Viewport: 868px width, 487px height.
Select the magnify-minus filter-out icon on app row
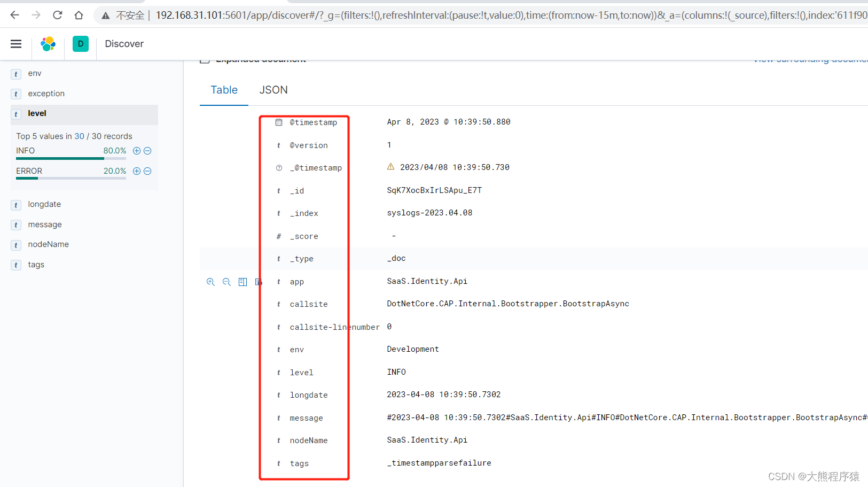pyautogui.click(x=226, y=282)
